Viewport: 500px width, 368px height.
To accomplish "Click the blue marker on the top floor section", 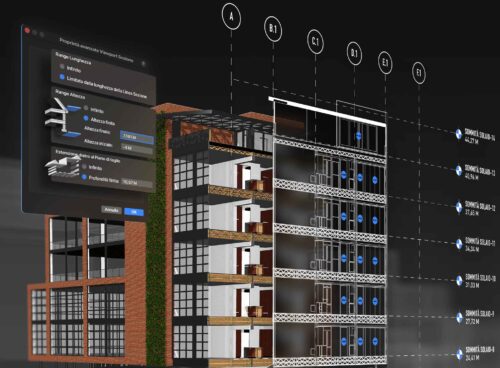I will pos(358,136).
